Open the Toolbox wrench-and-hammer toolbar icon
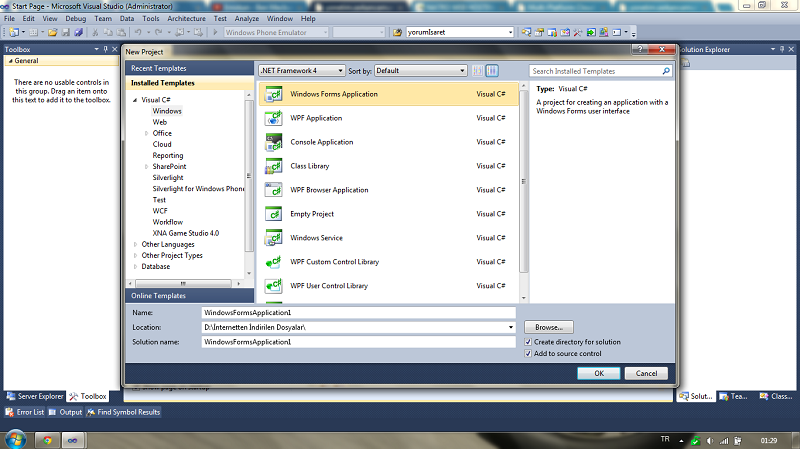 click(578, 32)
